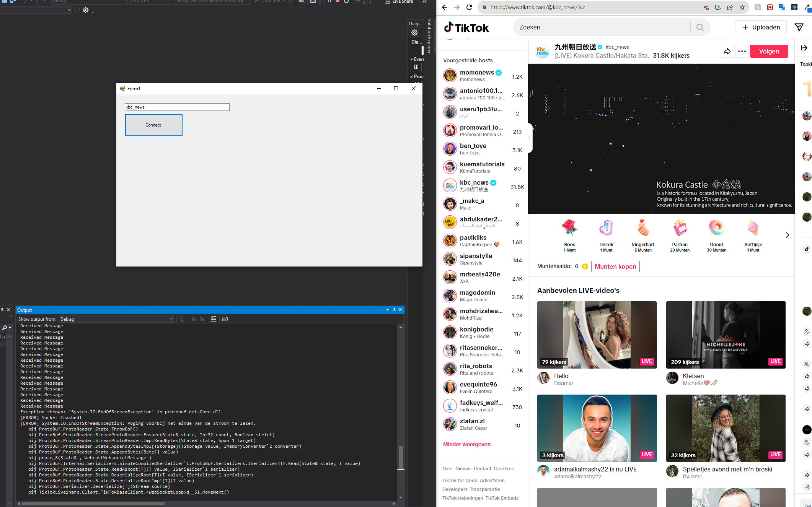The image size is (812, 507).
Task: Toggle word wrap in Output panel
Action: click(225, 319)
